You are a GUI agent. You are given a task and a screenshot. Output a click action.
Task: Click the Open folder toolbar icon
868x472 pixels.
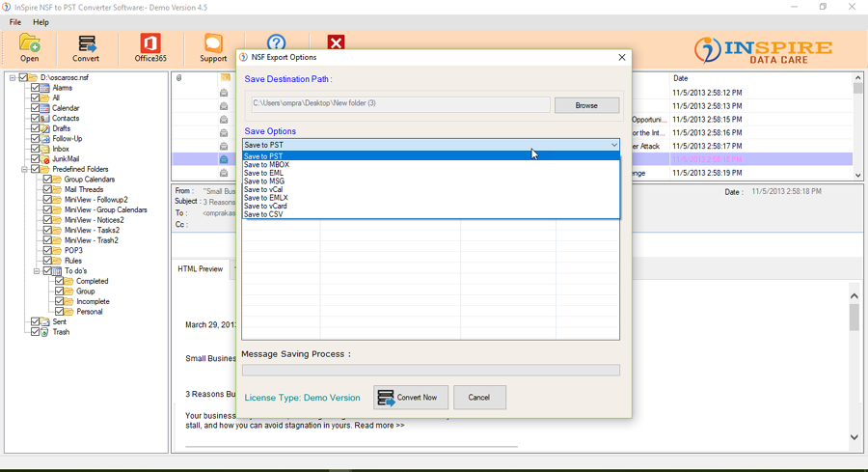pyautogui.click(x=29, y=43)
